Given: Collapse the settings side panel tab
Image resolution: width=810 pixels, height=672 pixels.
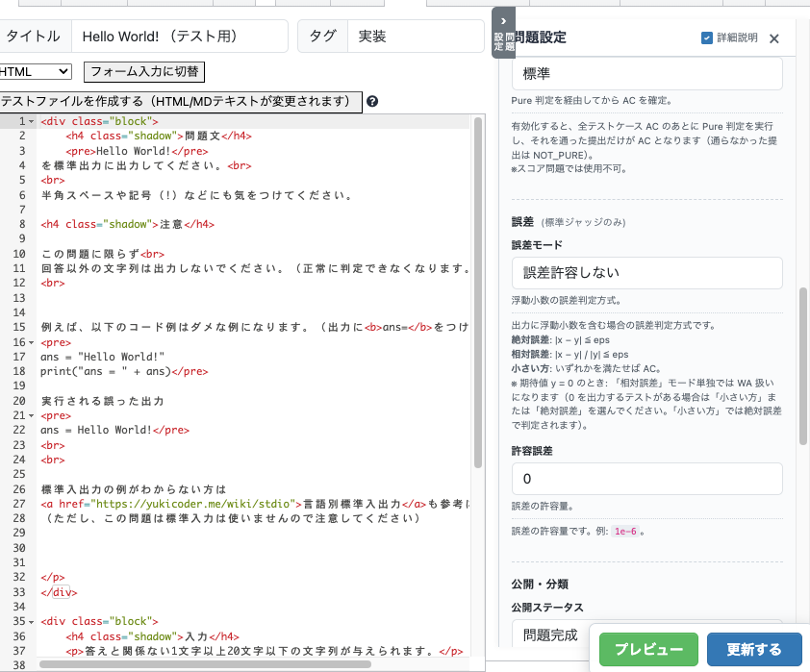Looking at the screenshot, I should tap(503, 33).
